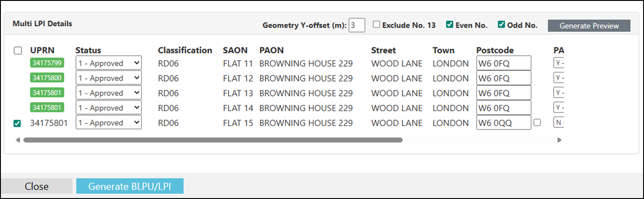Screen dimensions: 644x199
Task: Open Status dropdown for FLAT 13
Action: tap(108, 93)
